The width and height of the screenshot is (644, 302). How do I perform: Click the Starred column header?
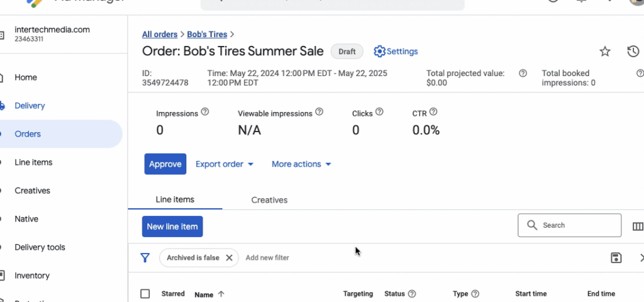173,294
